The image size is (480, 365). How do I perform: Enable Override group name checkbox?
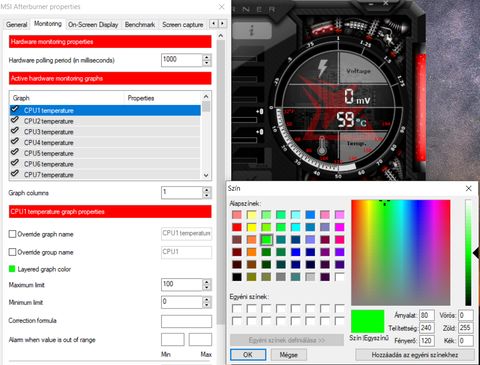tap(12, 252)
